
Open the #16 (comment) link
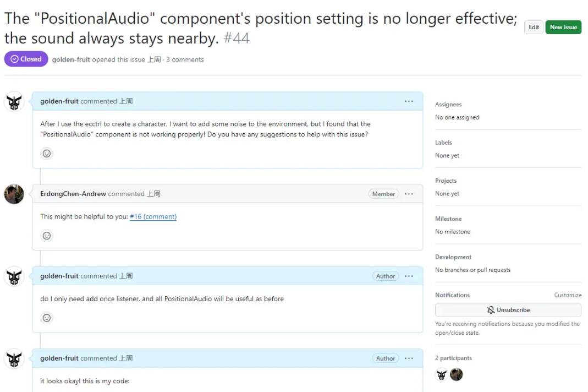tap(153, 217)
